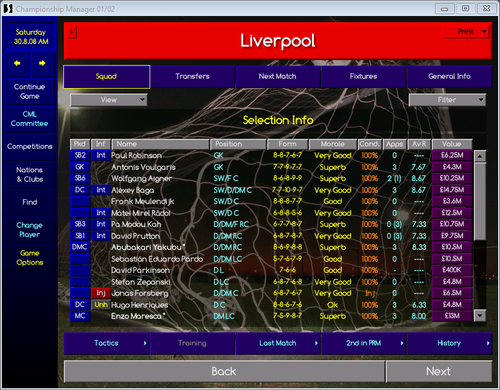Click the Saturday 30.8.08 date panel

tap(31, 37)
